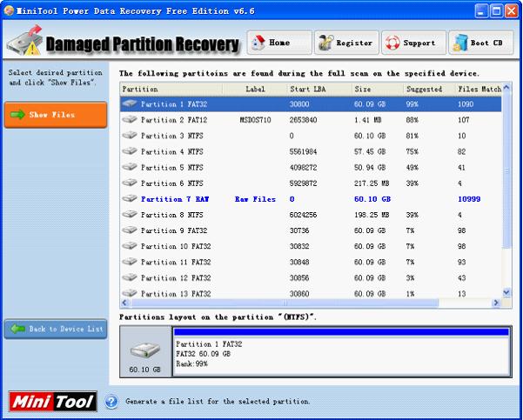The width and height of the screenshot is (523, 420).
Task: Click the MiniTool logo at bottom left
Action: 53,402
